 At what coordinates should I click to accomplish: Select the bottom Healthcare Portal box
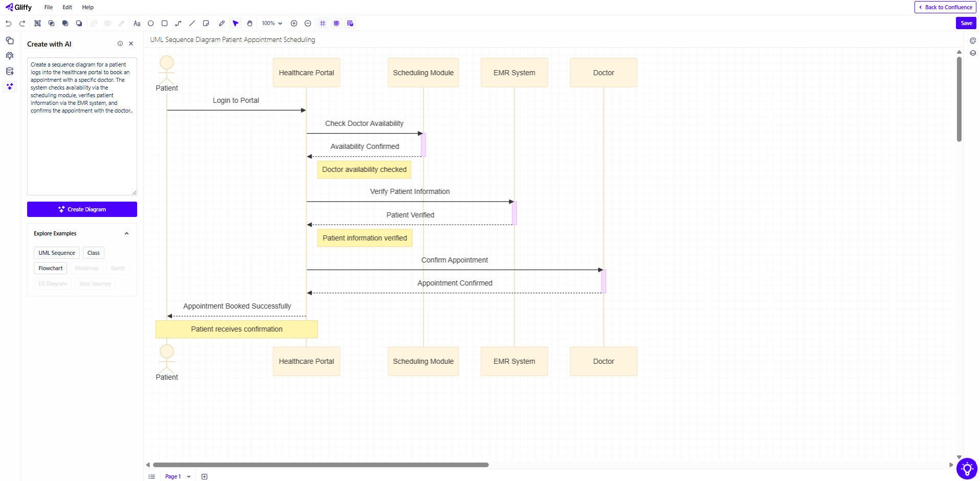tap(307, 361)
